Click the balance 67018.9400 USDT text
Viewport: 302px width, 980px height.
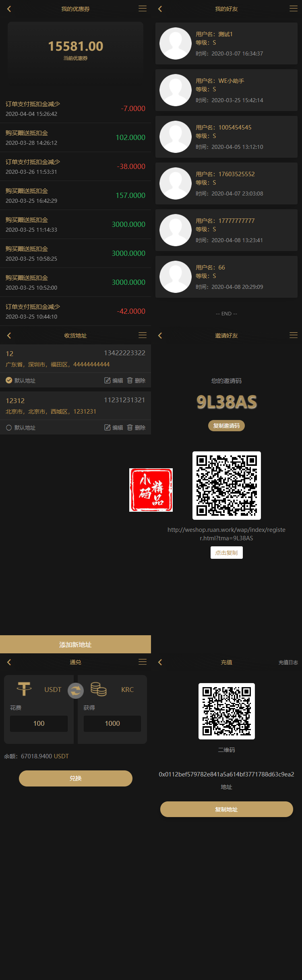(36, 756)
